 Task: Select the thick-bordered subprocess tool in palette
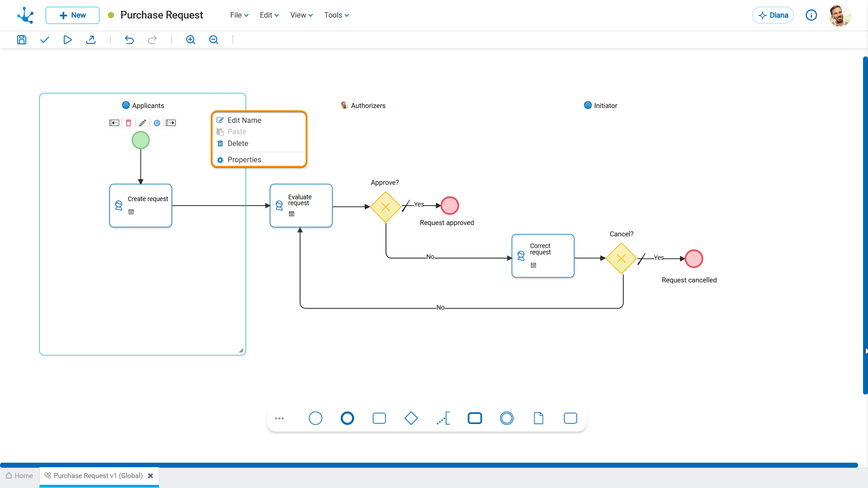pyautogui.click(x=475, y=418)
